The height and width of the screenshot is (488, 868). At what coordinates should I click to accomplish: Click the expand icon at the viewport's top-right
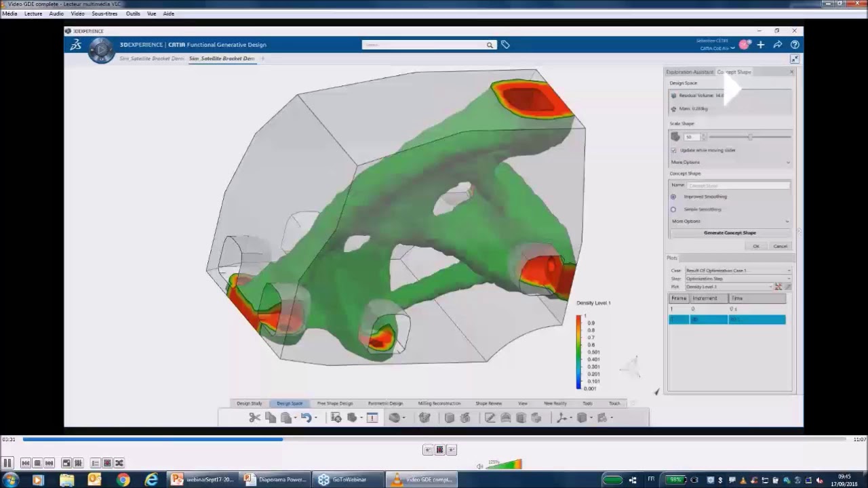[794, 59]
